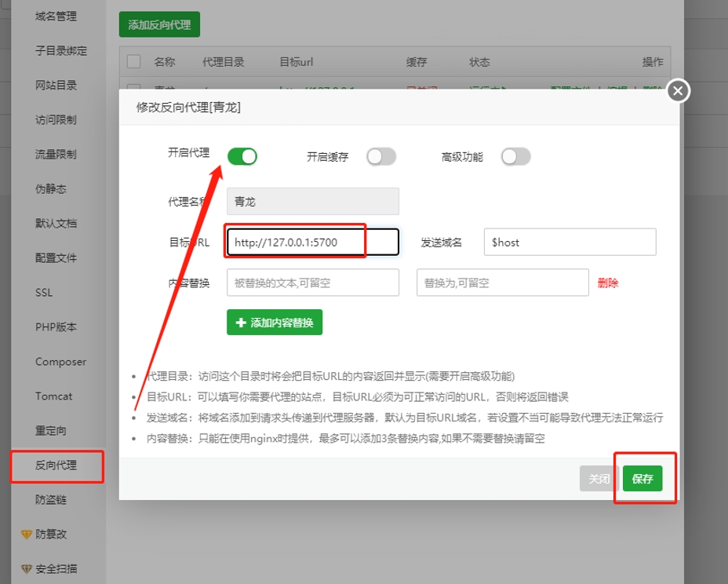This screenshot has width=728, height=584.
Task: Click the 被替换的文本 input box
Action: tap(312, 283)
